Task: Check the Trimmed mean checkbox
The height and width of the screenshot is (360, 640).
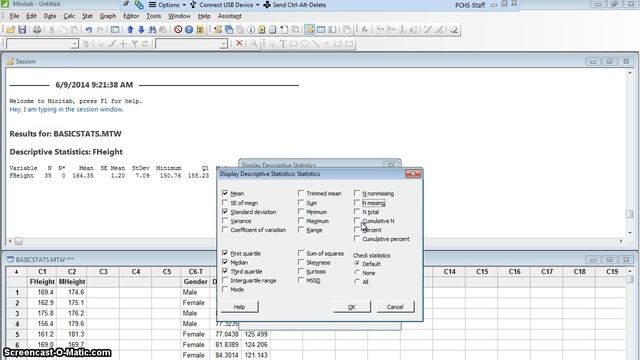Action: [x=301, y=193]
